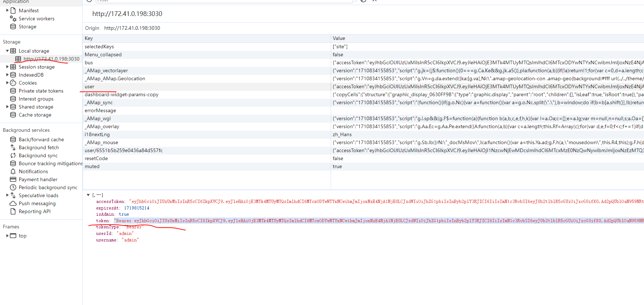Screen dimensions: 644x305
Task: Click the table icon beside http://172.41.0.198:3030
Action: point(18,59)
